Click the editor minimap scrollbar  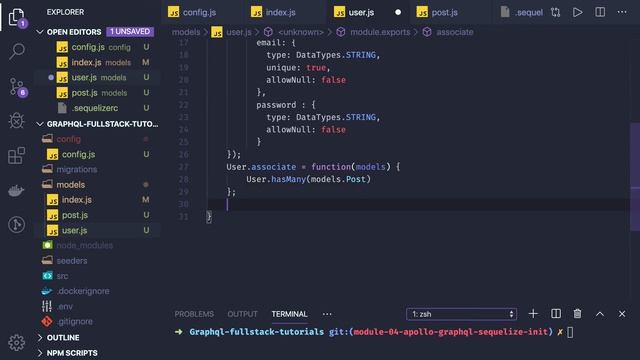point(635,176)
